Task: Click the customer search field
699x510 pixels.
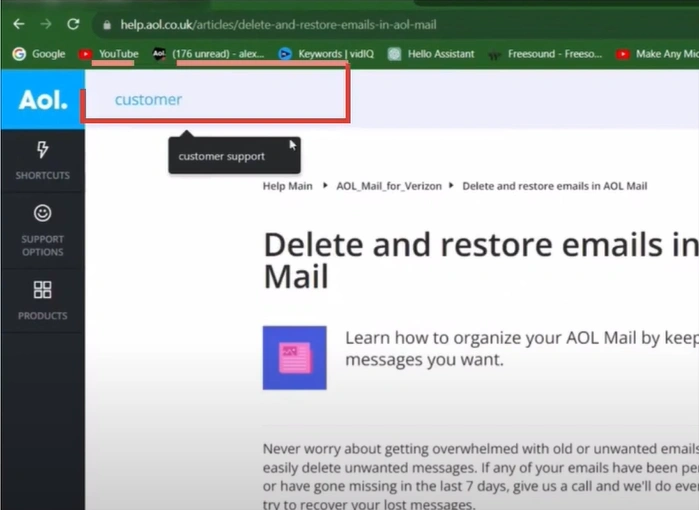Action: 216,99
